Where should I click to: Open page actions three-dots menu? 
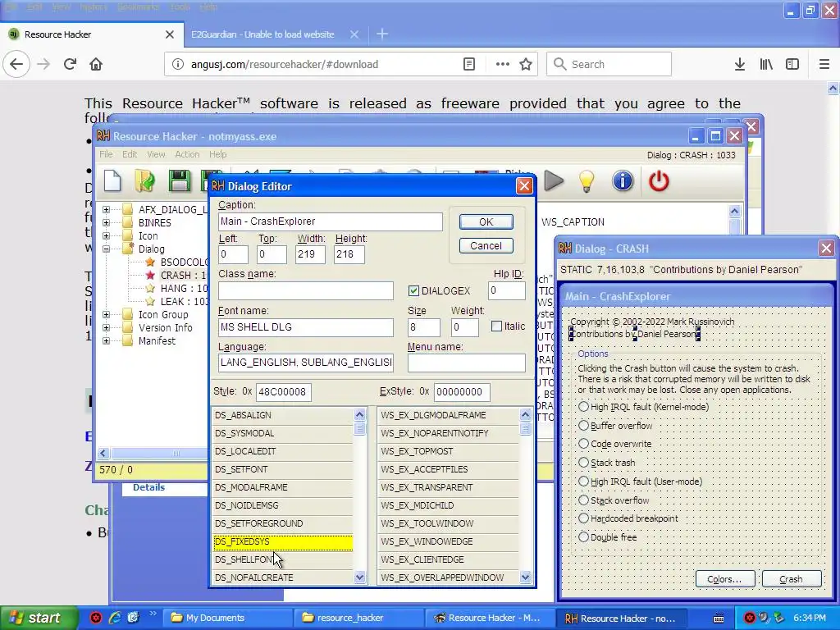503,64
